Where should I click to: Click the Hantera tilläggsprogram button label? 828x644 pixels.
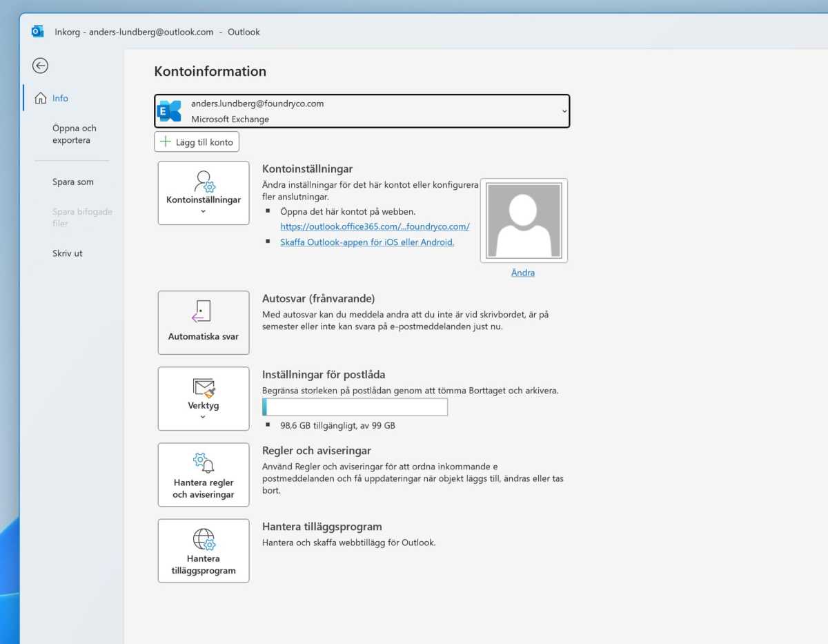point(204,565)
